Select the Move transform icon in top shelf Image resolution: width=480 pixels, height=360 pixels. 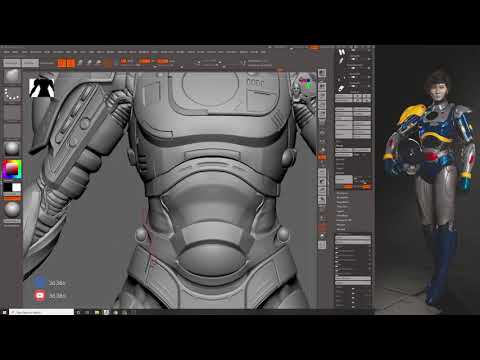pyautogui.click(x=80, y=63)
